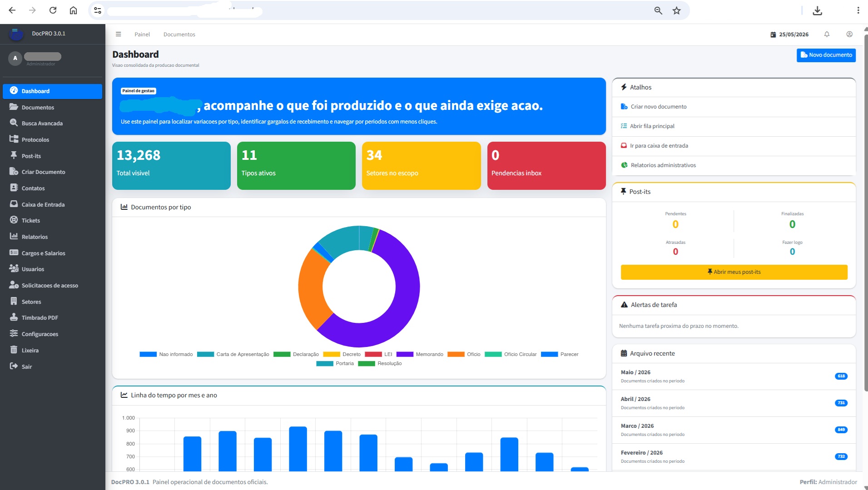Open Relatorios administrativos shortcut
Viewport: 868px width, 490px height.
[734, 165]
